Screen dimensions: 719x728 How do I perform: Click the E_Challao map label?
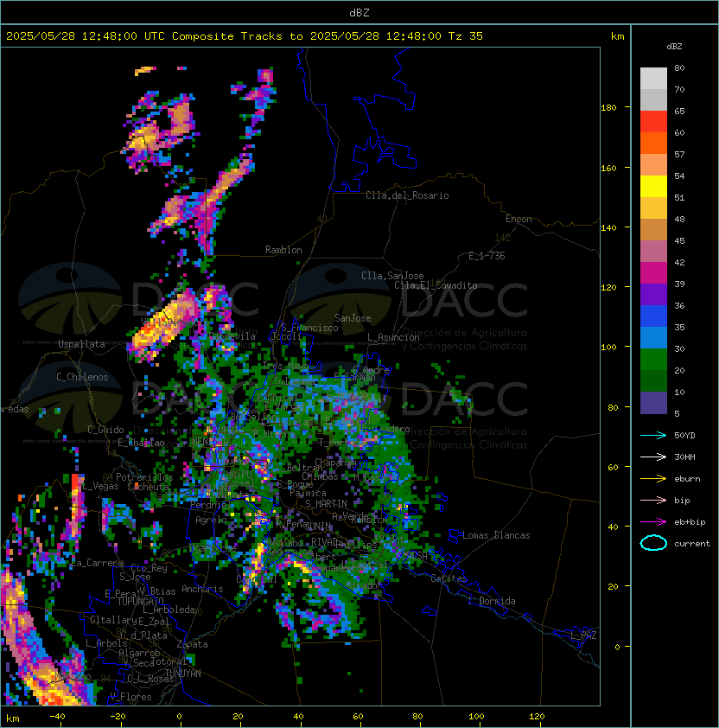pyautogui.click(x=141, y=443)
